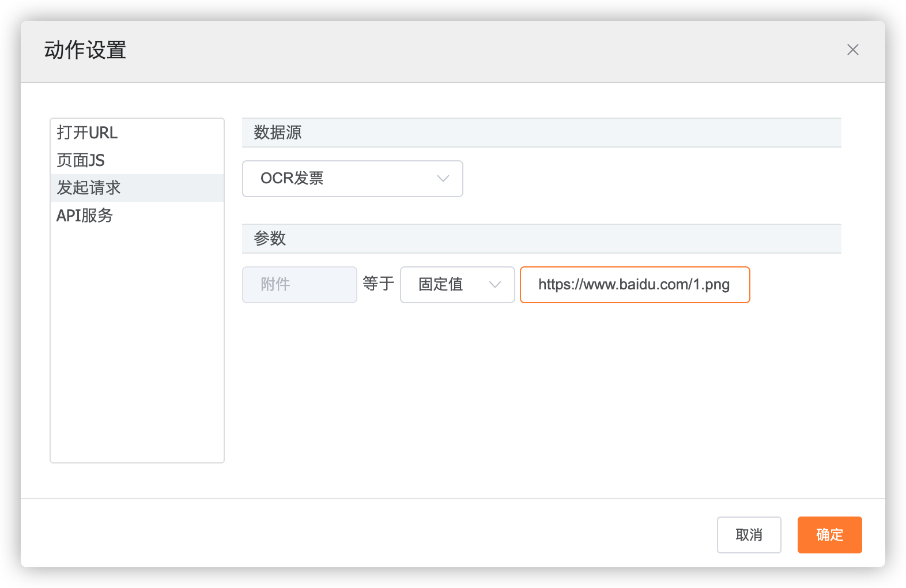Focus the https://www.baidu.com/1.png input field
Viewport: 906px width, 588px height.
(x=634, y=285)
